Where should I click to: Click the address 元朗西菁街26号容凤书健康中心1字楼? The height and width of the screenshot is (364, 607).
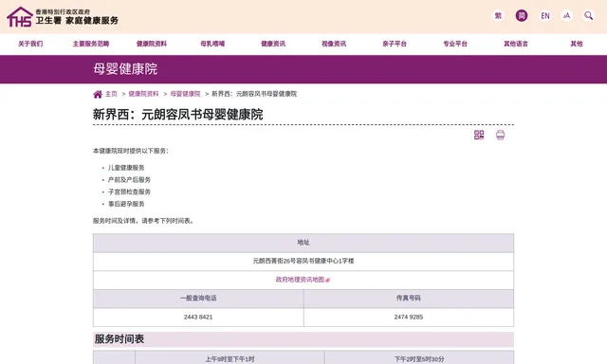[x=303, y=261]
